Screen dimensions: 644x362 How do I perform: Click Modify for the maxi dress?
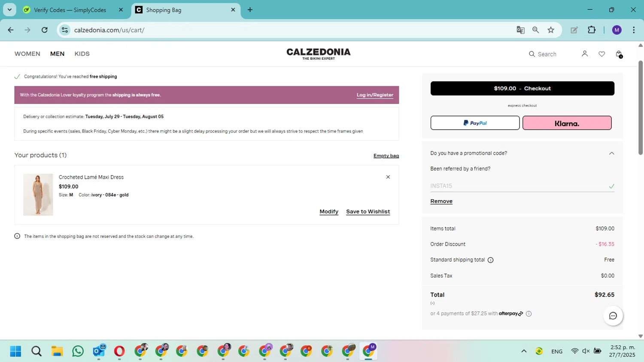pos(329,212)
